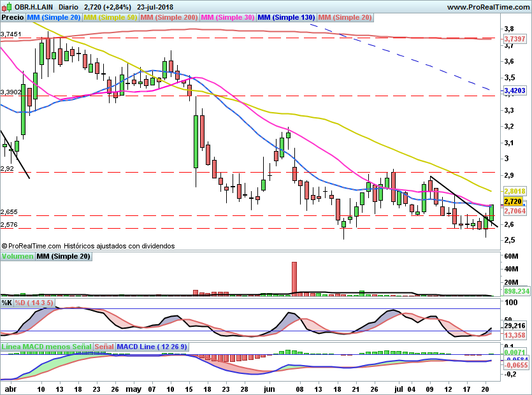Click the Señal label in MACD panel
This screenshot has width=532, height=395.
coord(104,347)
